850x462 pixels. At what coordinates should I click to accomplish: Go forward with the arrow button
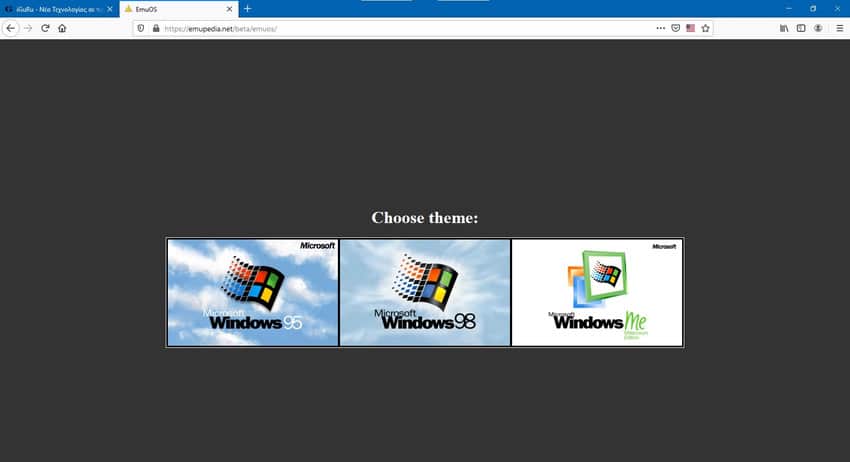click(x=28, y=28)
